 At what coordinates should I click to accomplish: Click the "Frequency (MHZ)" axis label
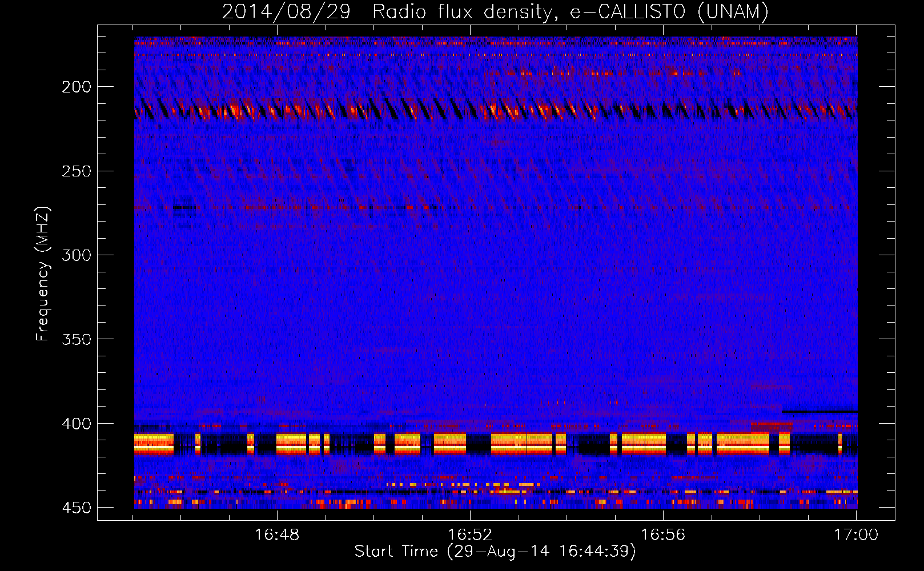[x=43, y=274]
